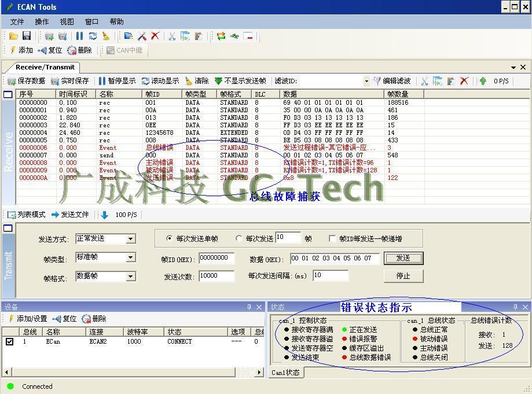Open the 操作 menu
This screenshot has height=394, width=532.
pos(42,21)
